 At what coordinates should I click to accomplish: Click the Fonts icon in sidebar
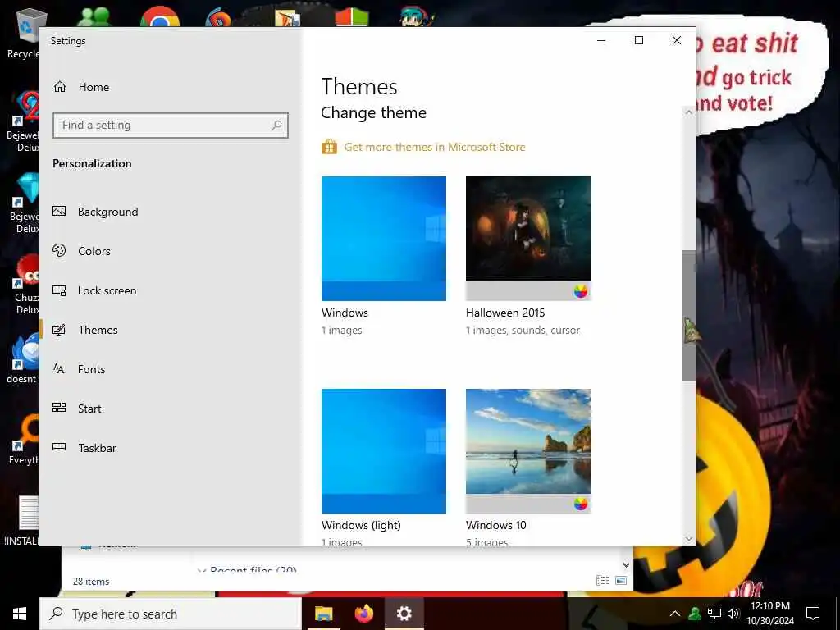(59, 368)
